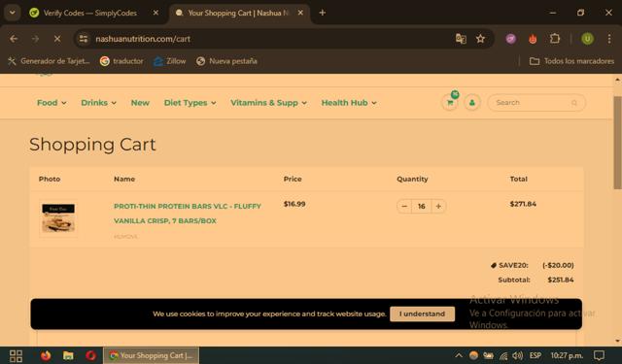Screen dimensions: 622x364
Task: Open Chrome three-dot menu
Action: pyautogui.click(x=609, y=39)
